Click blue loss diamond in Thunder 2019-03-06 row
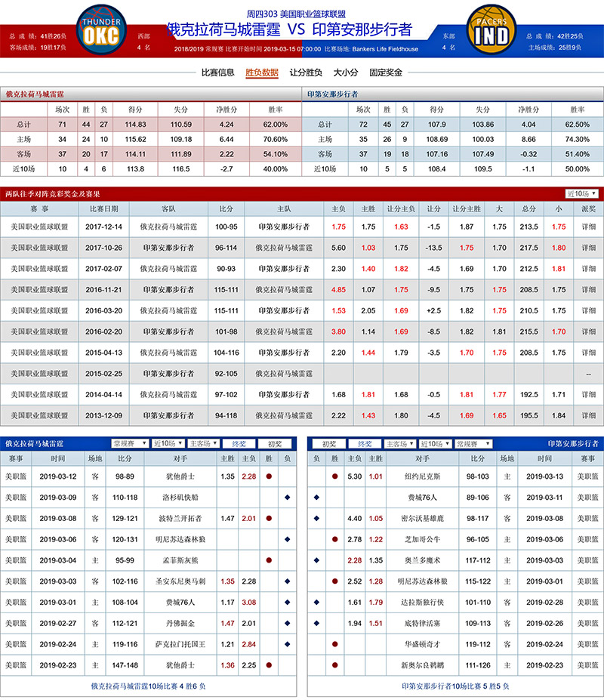Screen dimensions: 604x700 pos(287,539)
